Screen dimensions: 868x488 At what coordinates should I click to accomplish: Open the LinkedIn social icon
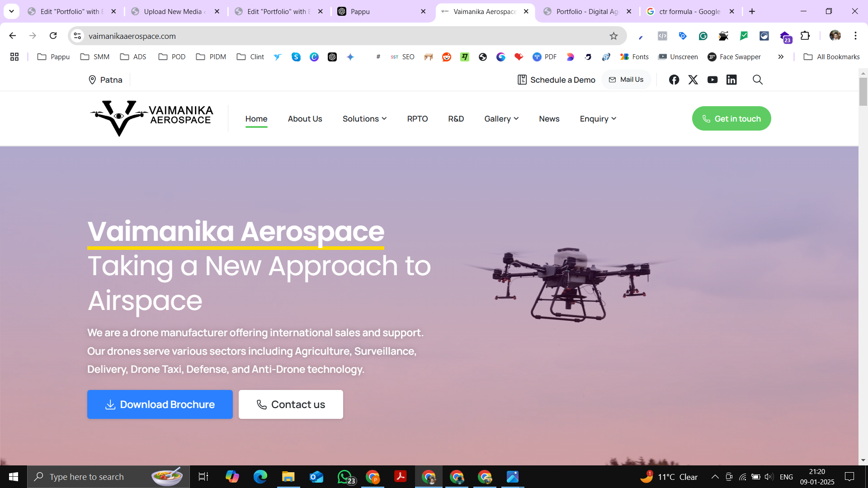coord(731,80)
